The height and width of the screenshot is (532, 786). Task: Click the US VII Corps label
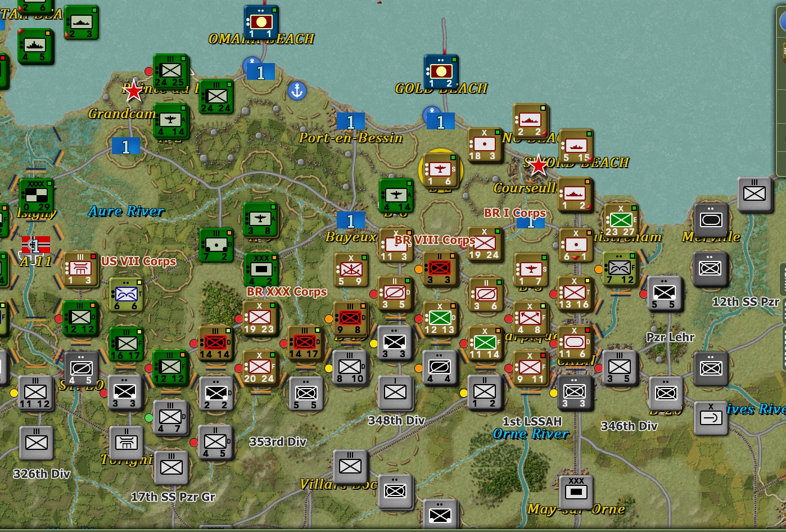coord(138,262)
